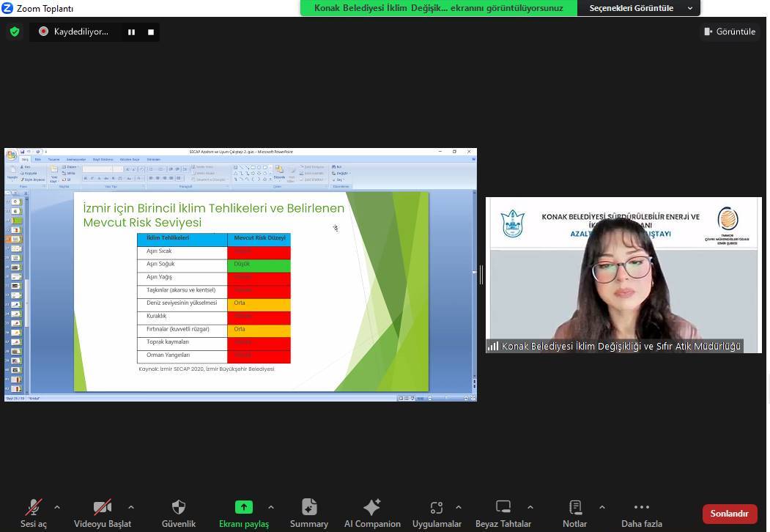Click the divider handle between share and video
The image size is (770, 532).
[x=481, y=275]
